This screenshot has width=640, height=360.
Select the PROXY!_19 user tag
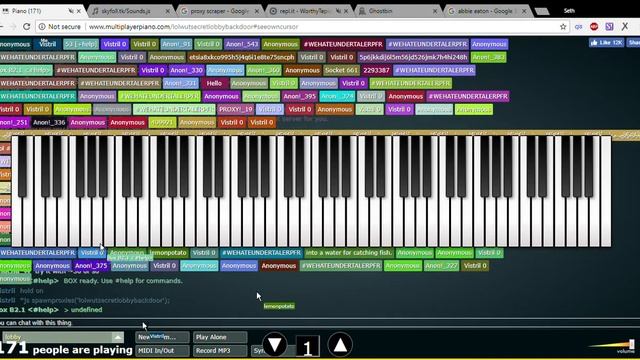click(236, 109)
